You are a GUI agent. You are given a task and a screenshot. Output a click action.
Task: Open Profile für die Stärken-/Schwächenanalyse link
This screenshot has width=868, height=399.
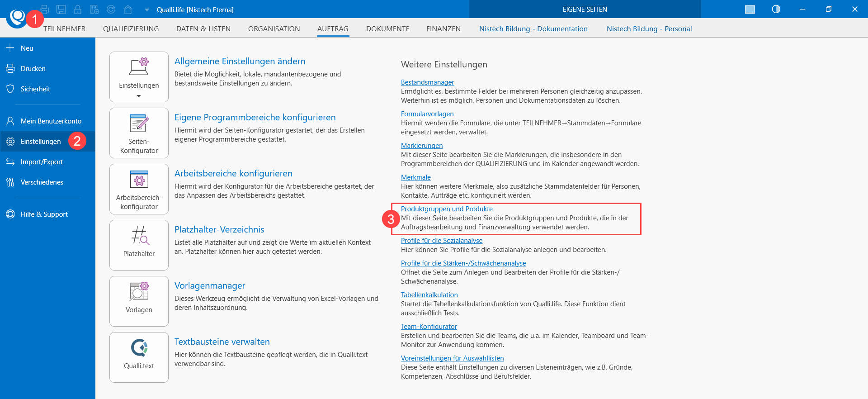[x=463, y=263]
